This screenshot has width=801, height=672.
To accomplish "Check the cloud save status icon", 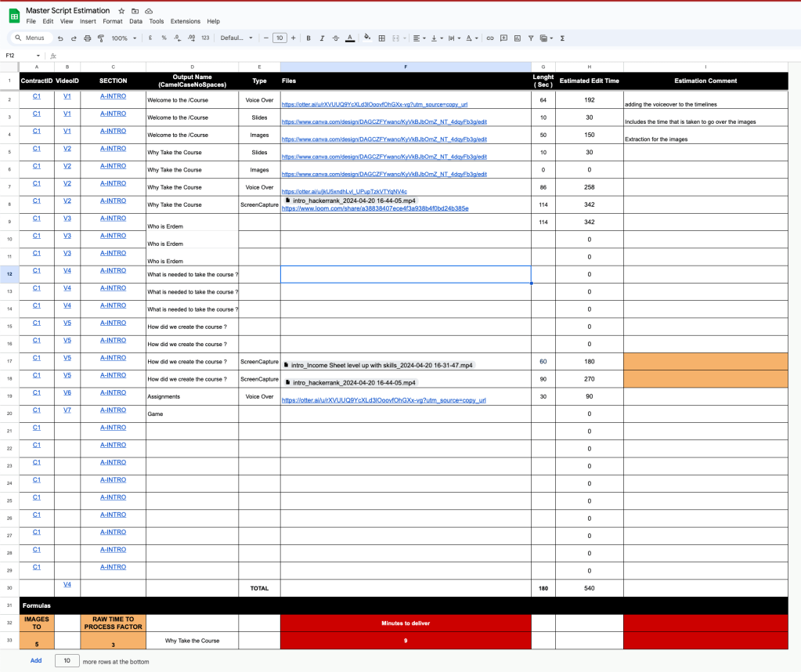I will pos(149,11).
